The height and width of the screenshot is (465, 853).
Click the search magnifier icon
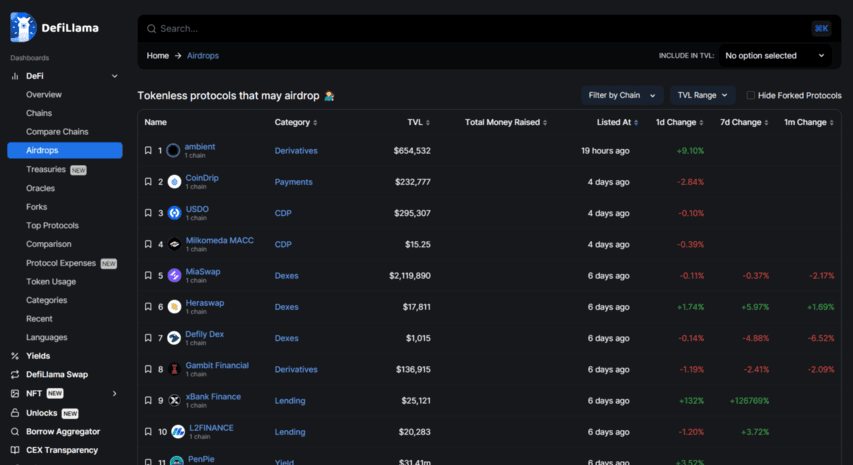pos(151,29)
